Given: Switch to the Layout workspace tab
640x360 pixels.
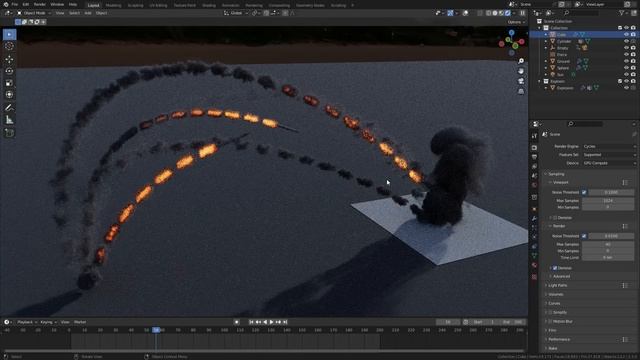Looking at the screenshot, I should click(93, 5).
